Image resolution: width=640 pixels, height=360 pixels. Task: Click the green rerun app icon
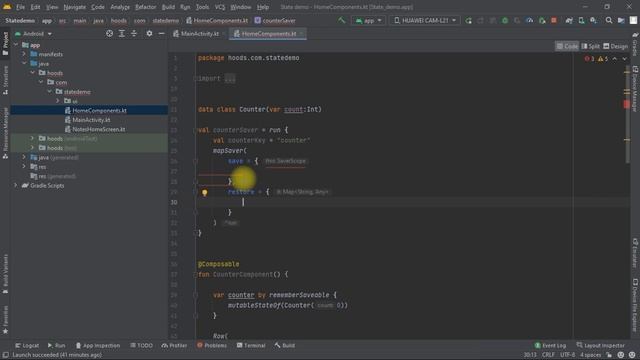(x=468, y=20)
